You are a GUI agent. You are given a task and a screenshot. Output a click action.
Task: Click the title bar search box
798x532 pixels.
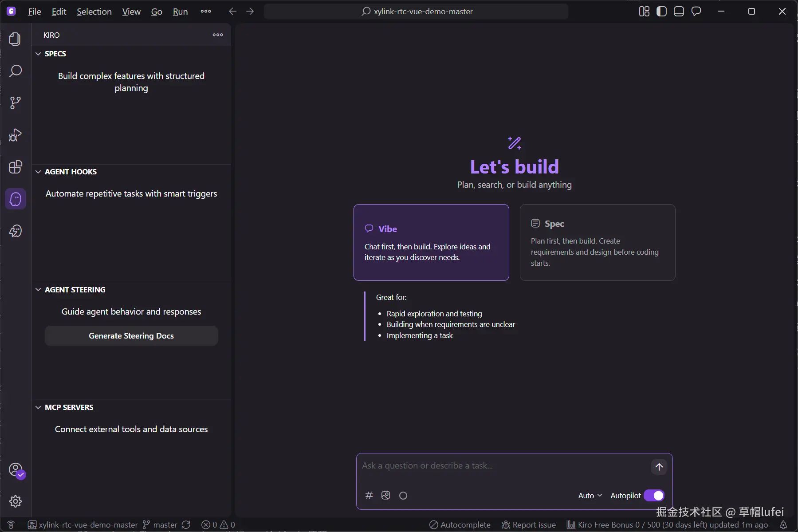point(416,12)
